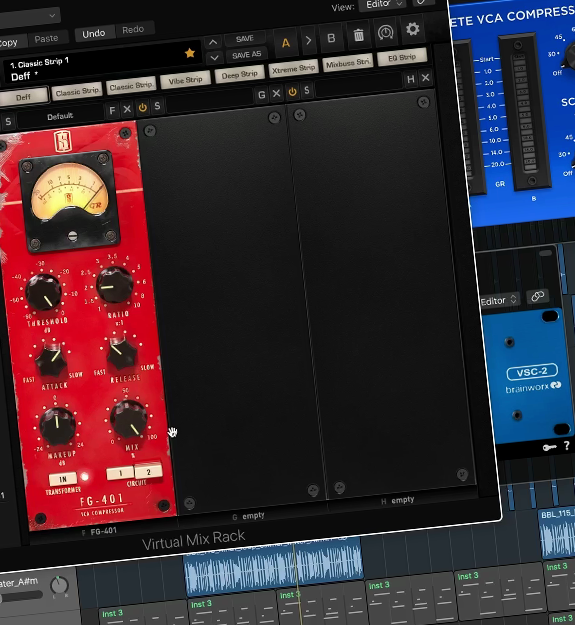Screen dimensions: 575x625
Task: Copy state A to B with arrow
Action: click(x=308, y=40)
